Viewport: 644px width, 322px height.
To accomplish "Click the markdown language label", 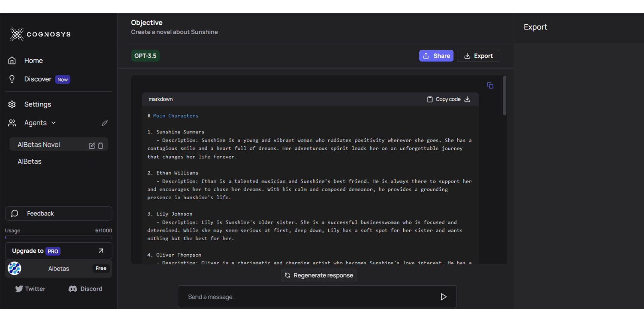I will 161,99.
